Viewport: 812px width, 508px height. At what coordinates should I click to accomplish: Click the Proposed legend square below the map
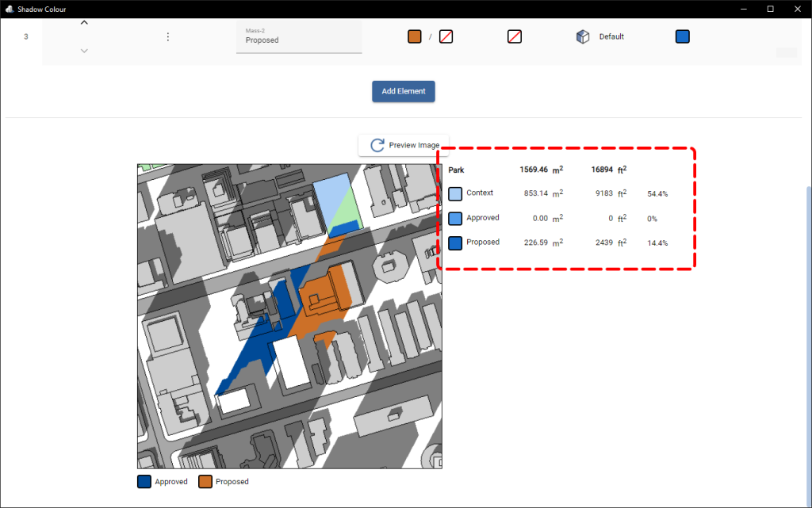206,481
